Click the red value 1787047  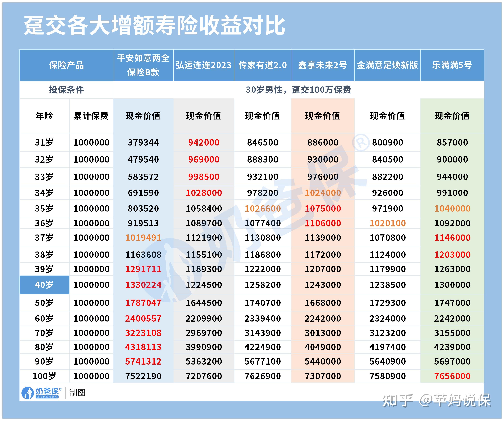[143, 303]
